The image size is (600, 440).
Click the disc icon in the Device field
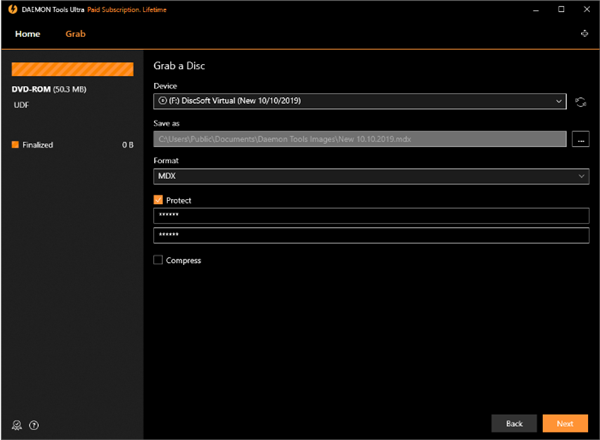pos(163,101)
